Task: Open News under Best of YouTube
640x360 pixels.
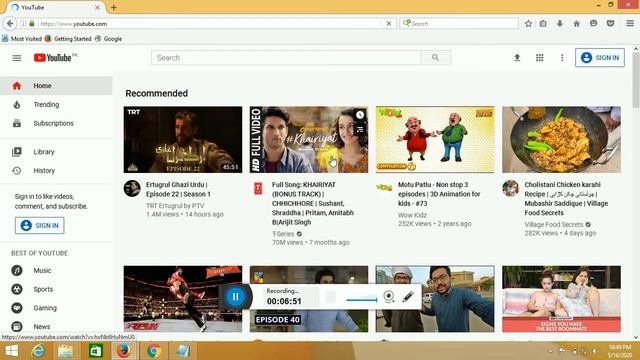Action: (x=56, y=327)
